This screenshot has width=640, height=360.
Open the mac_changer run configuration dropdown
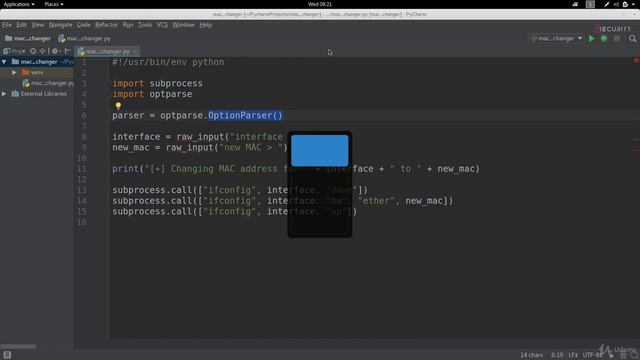click(x=556, y=38)
